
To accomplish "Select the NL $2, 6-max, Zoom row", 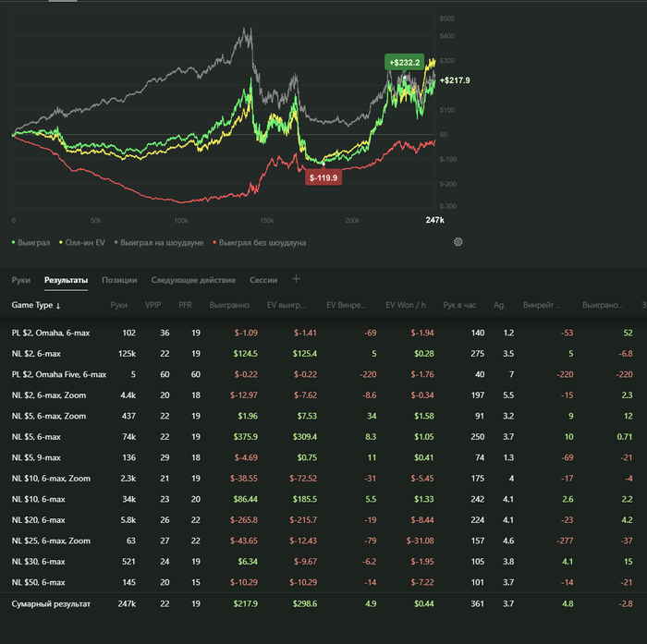I will click(x=323, y=395).
